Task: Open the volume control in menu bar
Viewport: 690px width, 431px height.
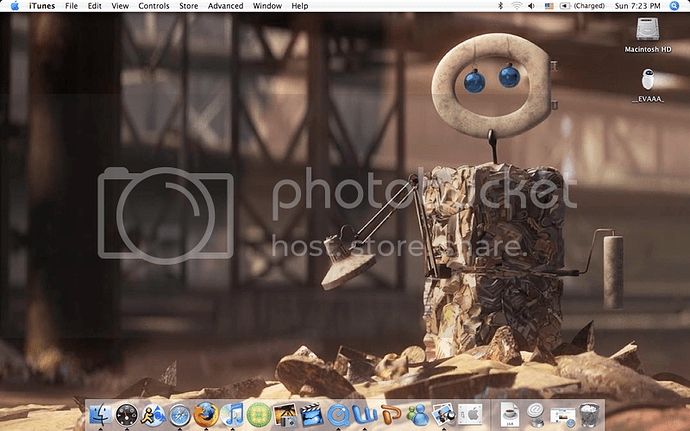Action: pos(533,6)
